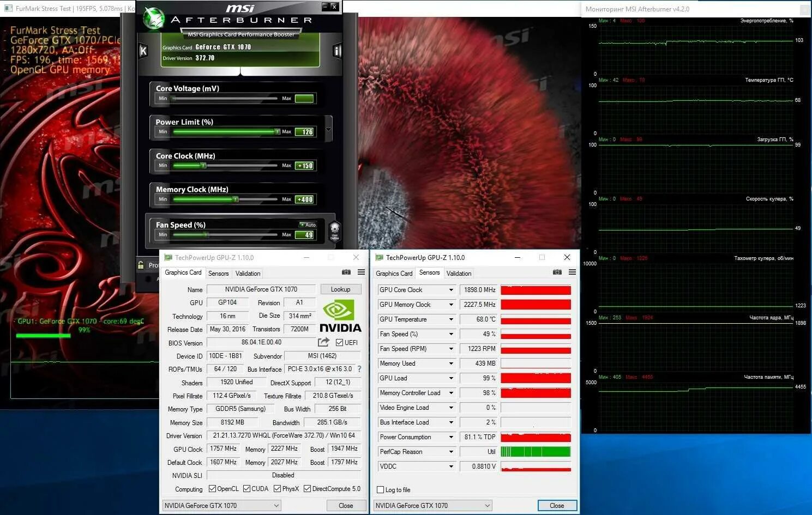Viewport: 812px width, 515px height.
Task: Click Close in the Graphics Card GPU-Z window
Action: click(346, 506)
